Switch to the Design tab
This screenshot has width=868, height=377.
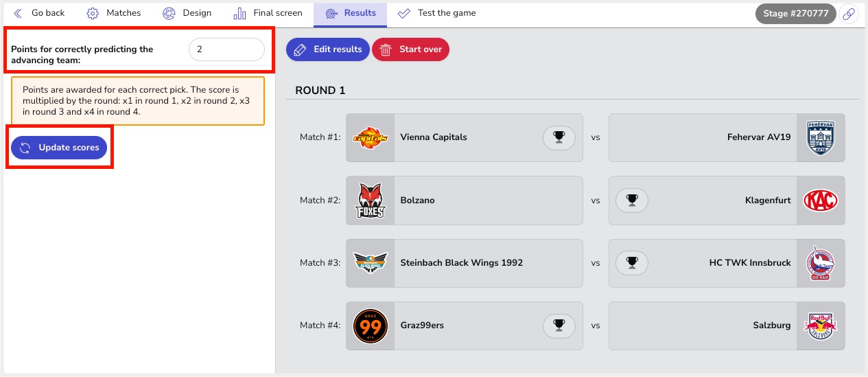187,13
